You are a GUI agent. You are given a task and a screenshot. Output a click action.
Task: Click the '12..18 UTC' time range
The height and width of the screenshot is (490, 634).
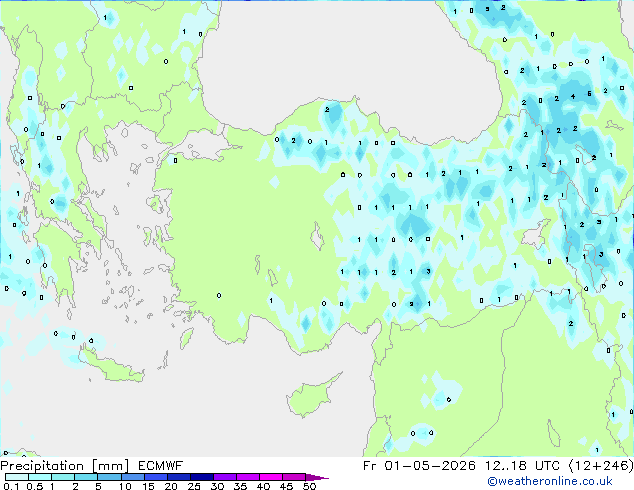(x=522, y=466)
